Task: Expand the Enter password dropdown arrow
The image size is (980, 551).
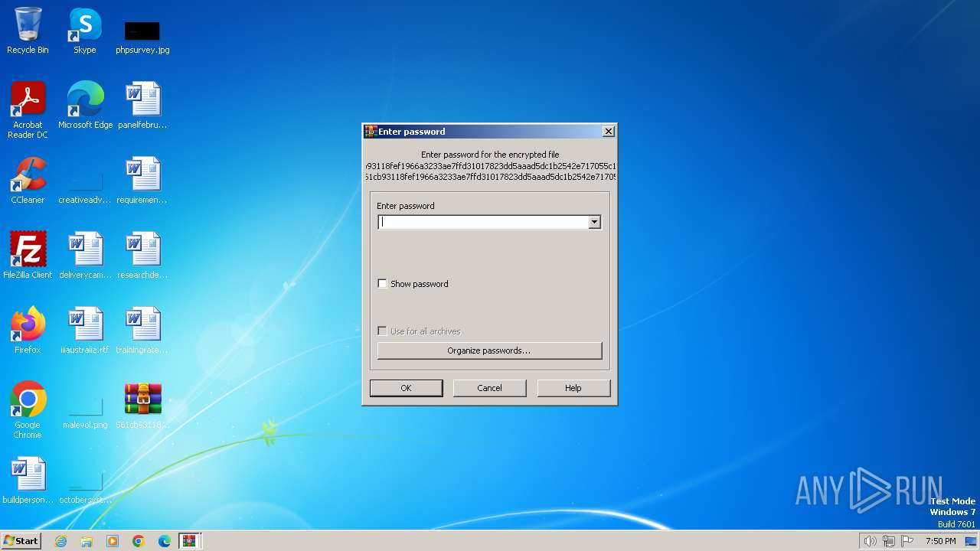Action: point(594,222)
